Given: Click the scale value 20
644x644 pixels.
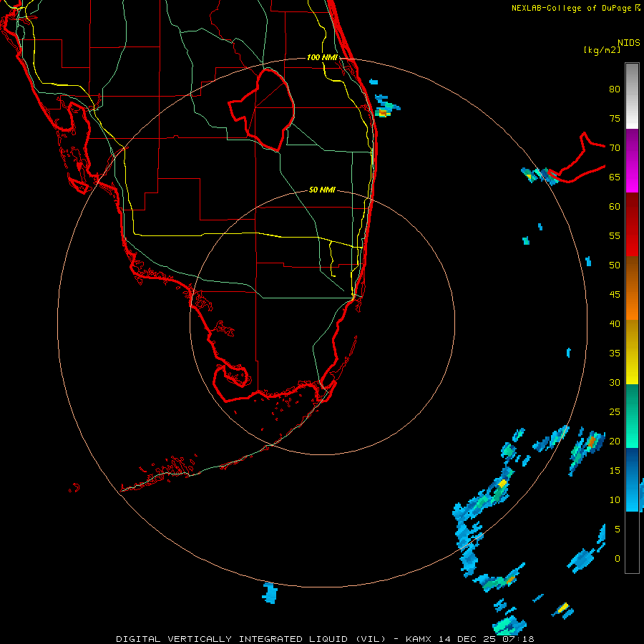Looking at the screenshot, I should pos(615,441).
